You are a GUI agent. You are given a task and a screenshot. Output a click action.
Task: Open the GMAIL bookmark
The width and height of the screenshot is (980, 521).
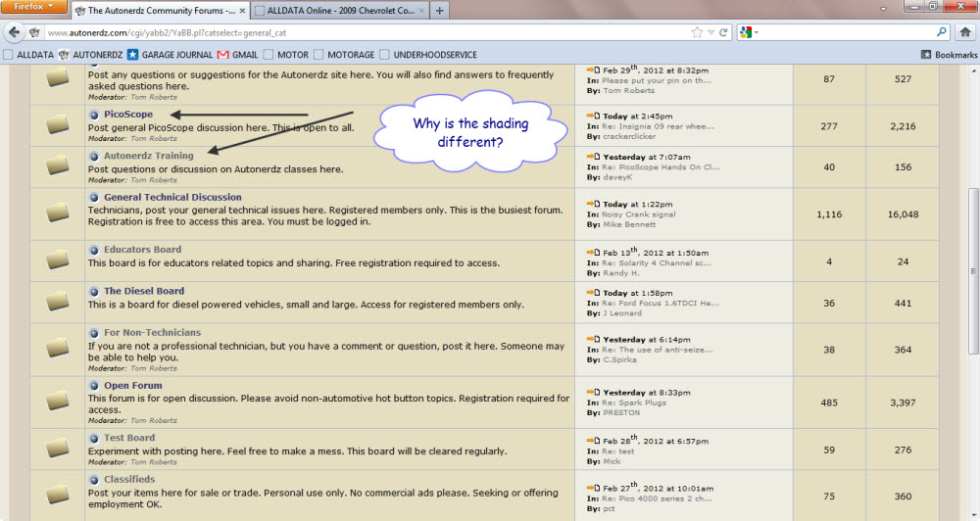pos(237,55)
